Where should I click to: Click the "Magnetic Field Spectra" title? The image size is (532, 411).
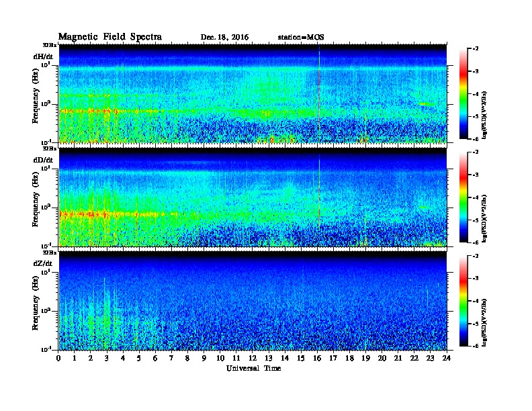click(110, 37)
